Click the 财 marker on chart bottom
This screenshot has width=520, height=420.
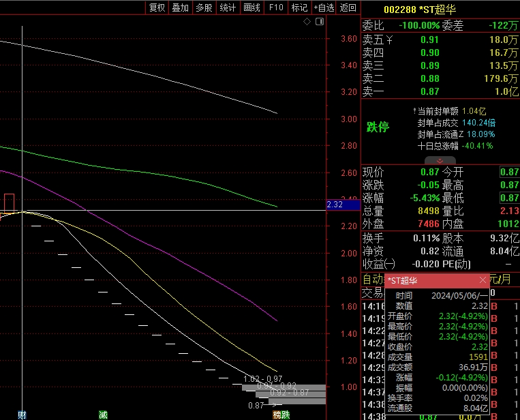pyautogui.click(x=22, y=415)
